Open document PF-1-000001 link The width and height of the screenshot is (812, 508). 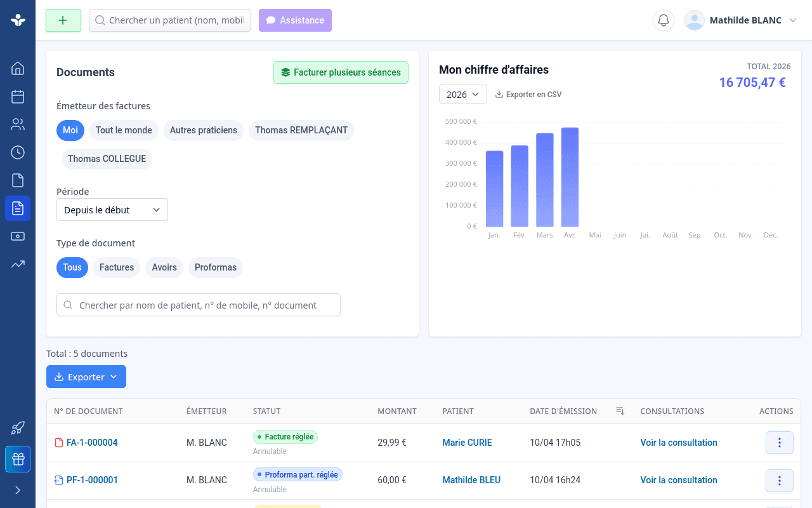pyautogui.click(x=92, y=480)
